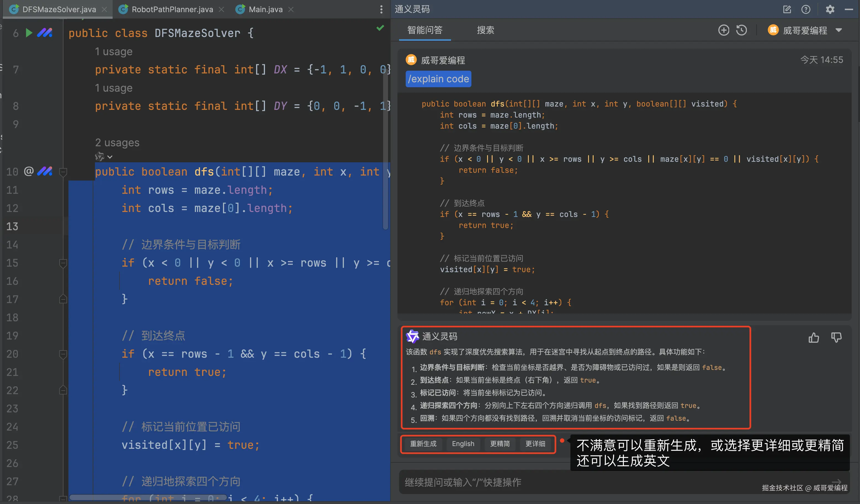Click the 通义灵码 logo in the answer

(412, 336)
